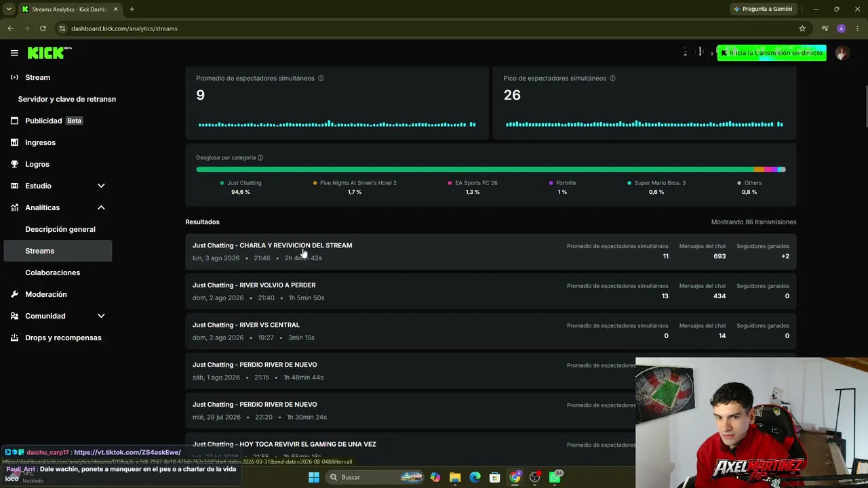Open stream PERDIO RIVER DE NUEVO from 29 jul

click(x=410, y=411)
